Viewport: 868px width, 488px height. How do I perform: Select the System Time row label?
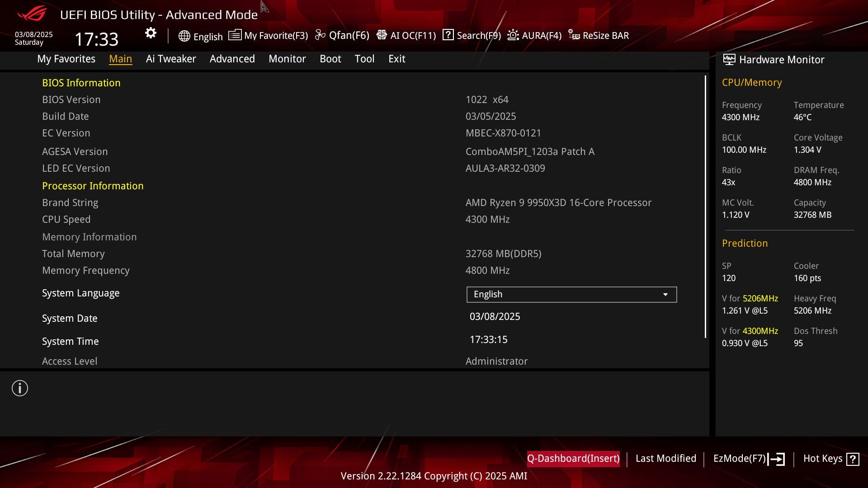coord(71,342)
